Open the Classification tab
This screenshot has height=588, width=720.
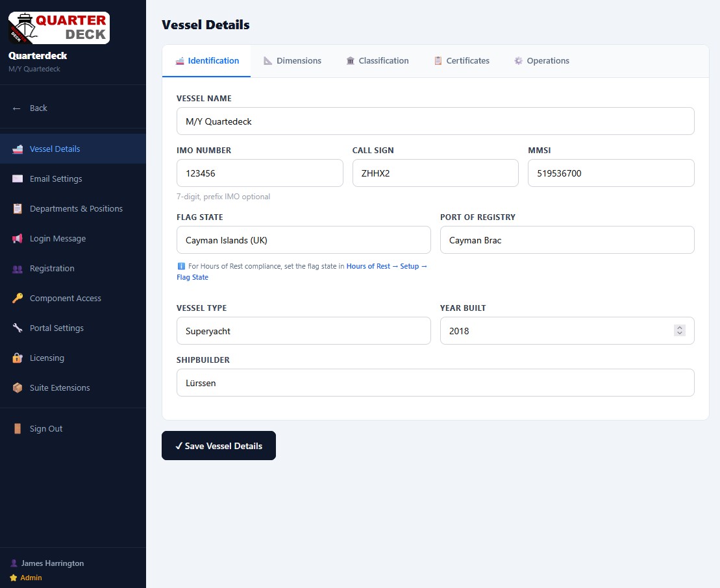pos(377,61)
